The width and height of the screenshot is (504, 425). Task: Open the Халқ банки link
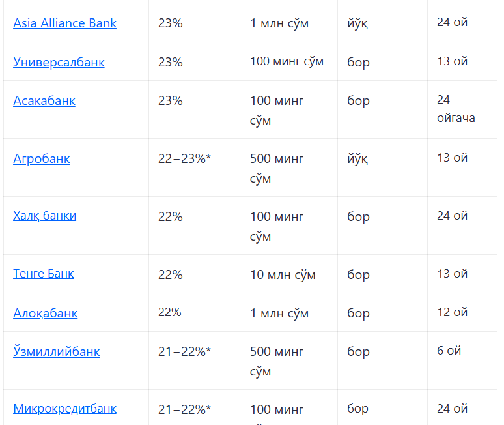point(45,216)
